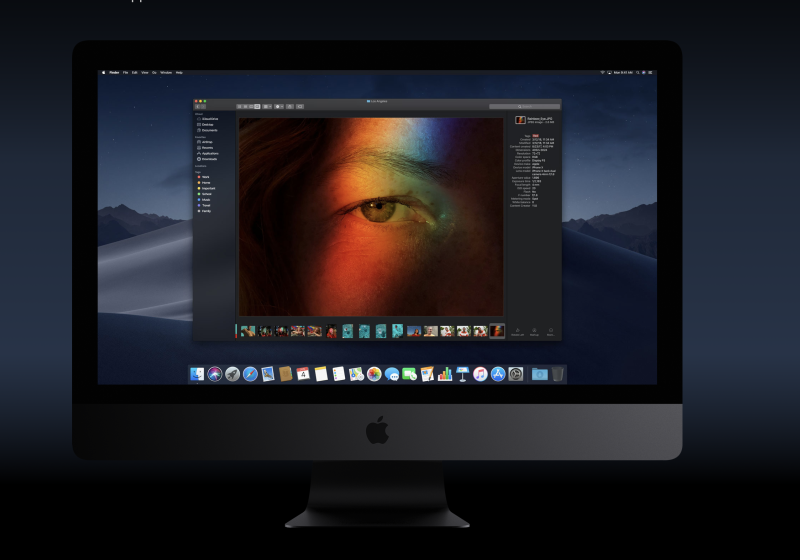800x560 pixels.
Task: Click the Rotate Left quick action
Action: pyautogui.click(x=517, y=332)
